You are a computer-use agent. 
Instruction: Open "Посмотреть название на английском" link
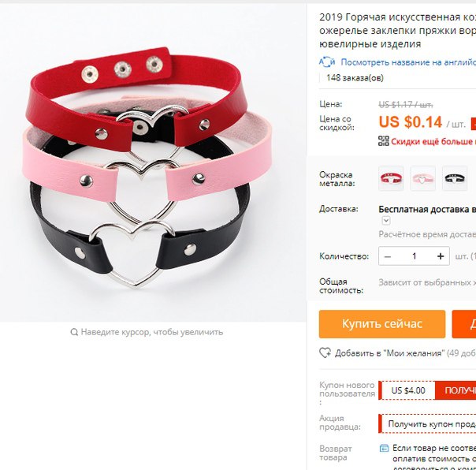[408, 62]
